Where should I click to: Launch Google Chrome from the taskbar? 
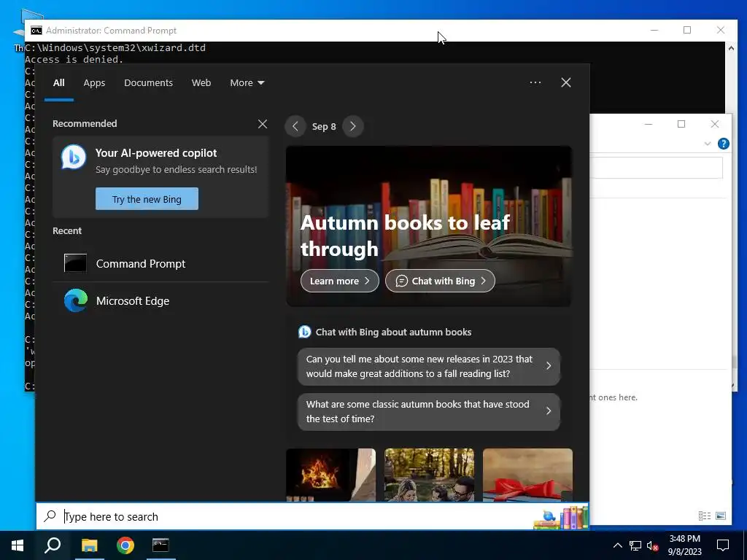(x=125, y=545)
